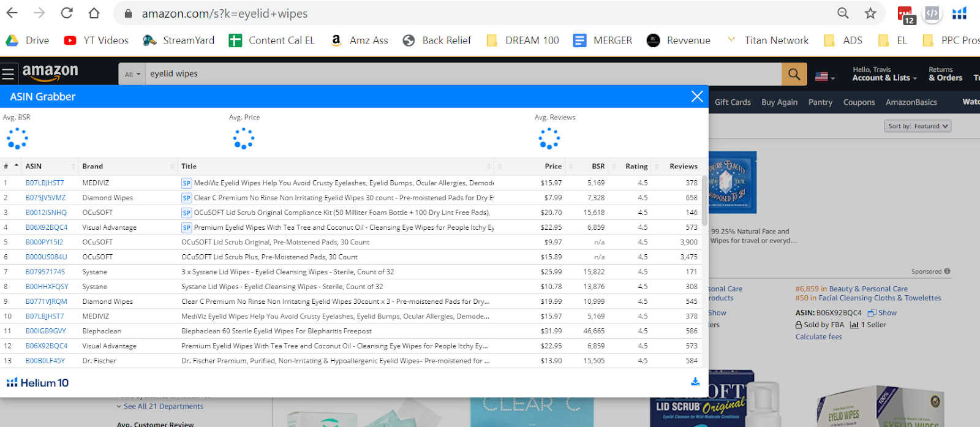Open the country flag language dropdown
The image size is (980, 427).
click(825, 77)
